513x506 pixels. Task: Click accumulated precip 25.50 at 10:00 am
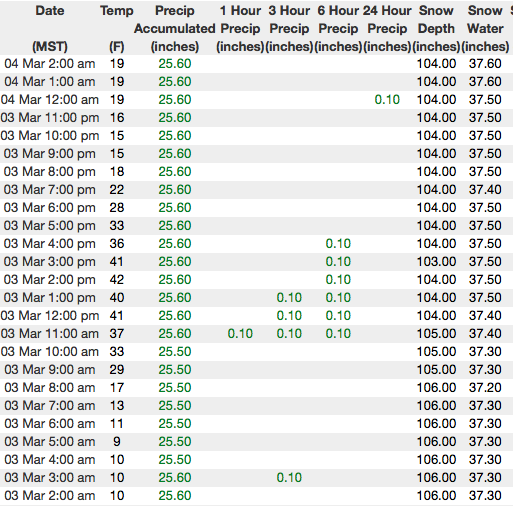point(175,352)
